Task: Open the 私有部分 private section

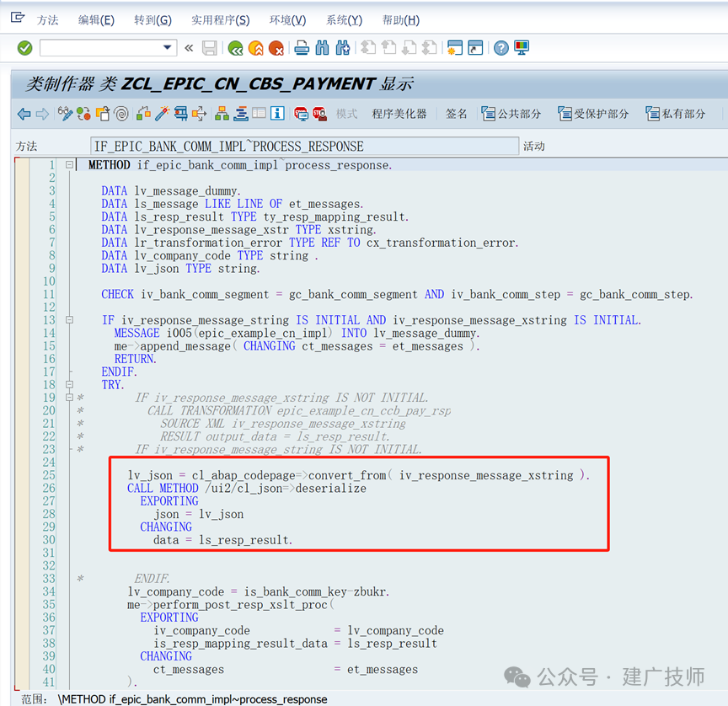Action: 676,114
